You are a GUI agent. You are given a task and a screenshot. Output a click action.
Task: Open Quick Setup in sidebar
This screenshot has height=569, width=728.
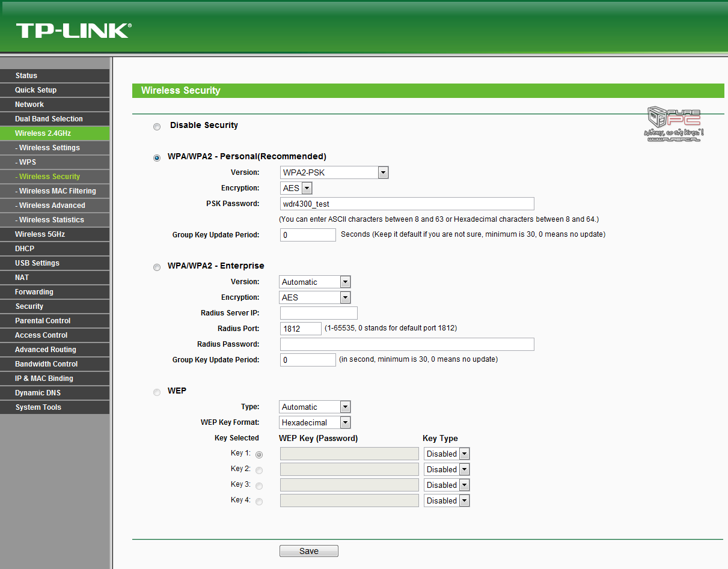(x=55, y=90)
